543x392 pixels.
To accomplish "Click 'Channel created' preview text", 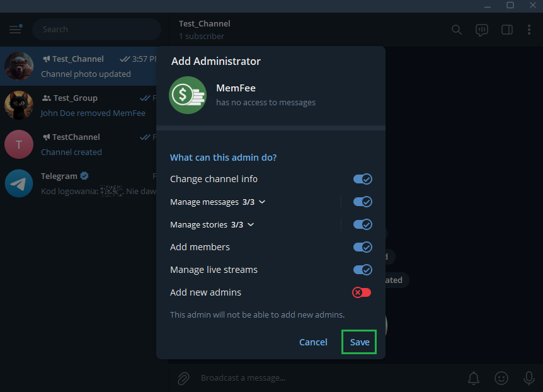I will [71, 152].
